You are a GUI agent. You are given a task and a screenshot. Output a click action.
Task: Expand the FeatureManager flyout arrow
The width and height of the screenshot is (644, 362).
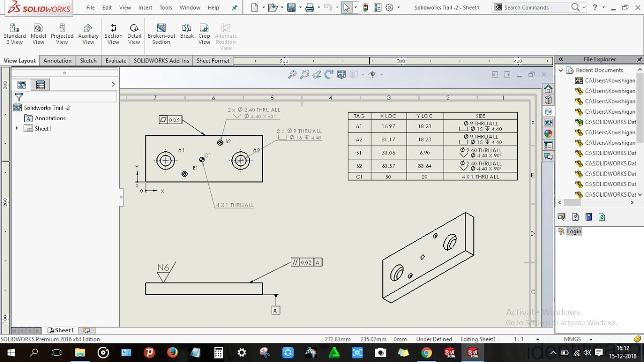coord(113,84)
